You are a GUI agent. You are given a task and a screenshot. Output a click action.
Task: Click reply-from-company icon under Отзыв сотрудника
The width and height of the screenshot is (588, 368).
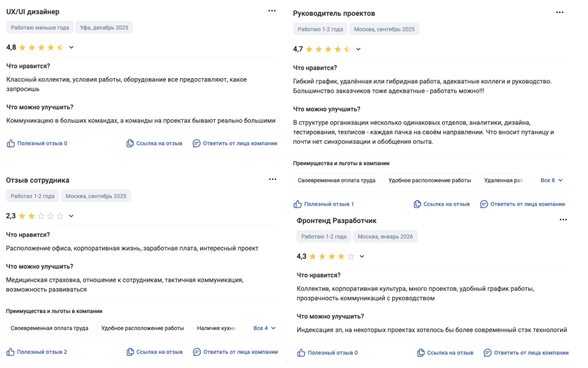[x=196, y=352]
